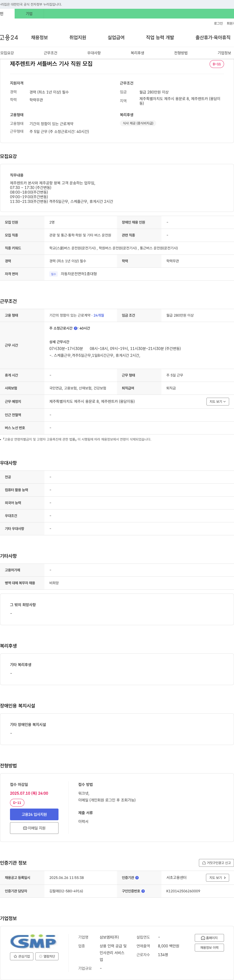
Task: Click the 관심기업 star button
Action: [22, 956]
